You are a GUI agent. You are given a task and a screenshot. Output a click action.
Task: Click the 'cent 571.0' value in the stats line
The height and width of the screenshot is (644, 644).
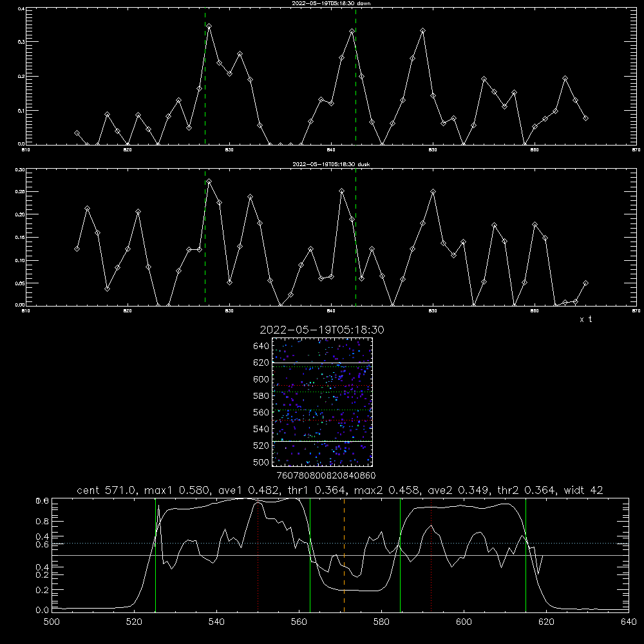(107, 490)
